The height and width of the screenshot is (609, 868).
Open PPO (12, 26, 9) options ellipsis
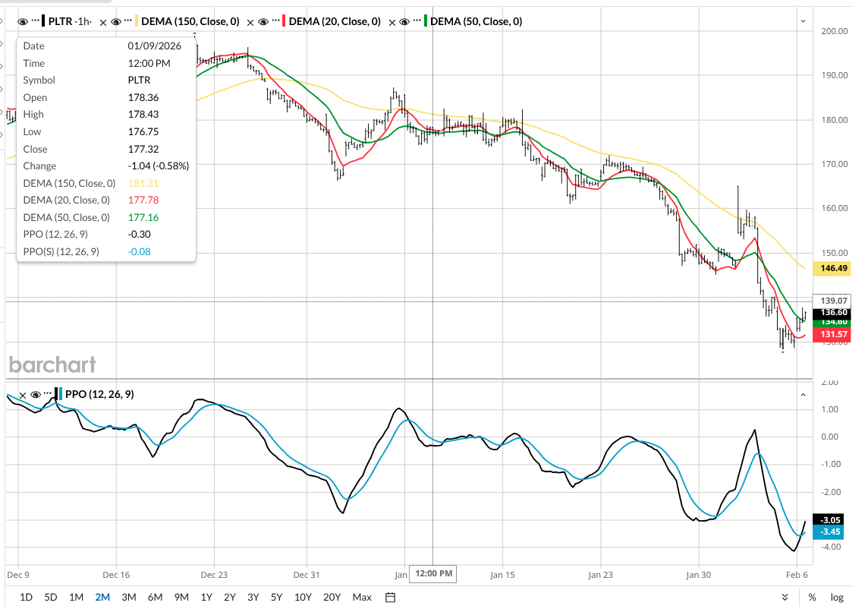pos(48,394)
